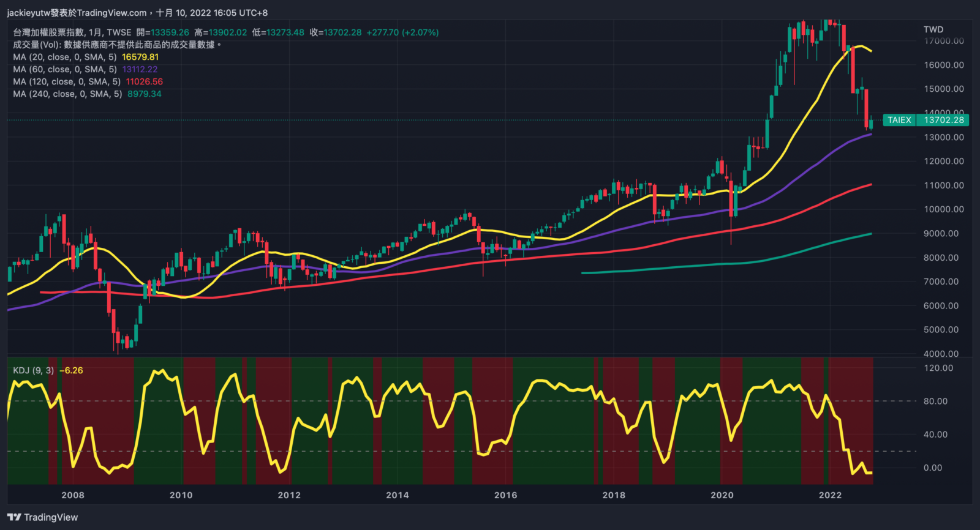Select the MA 60 indicator legend
Viewport: 980px width, 530px height.
pos(64,69)
